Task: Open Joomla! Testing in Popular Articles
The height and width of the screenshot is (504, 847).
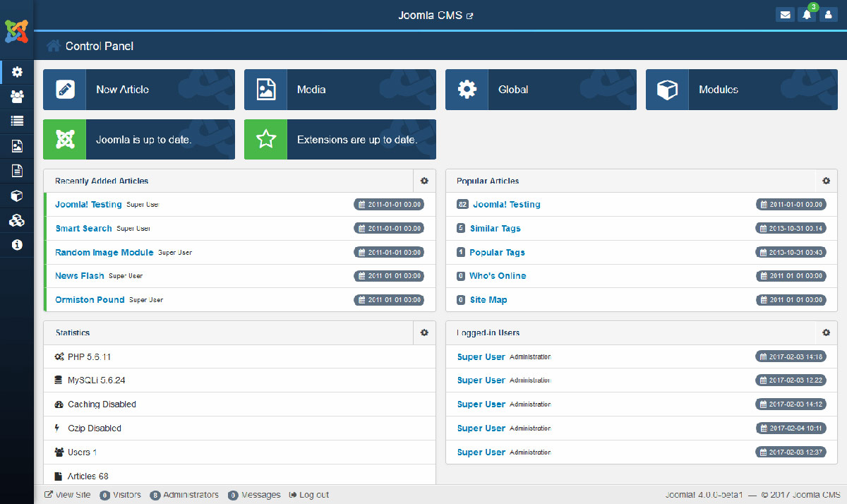Action: (x=506, y=205)
